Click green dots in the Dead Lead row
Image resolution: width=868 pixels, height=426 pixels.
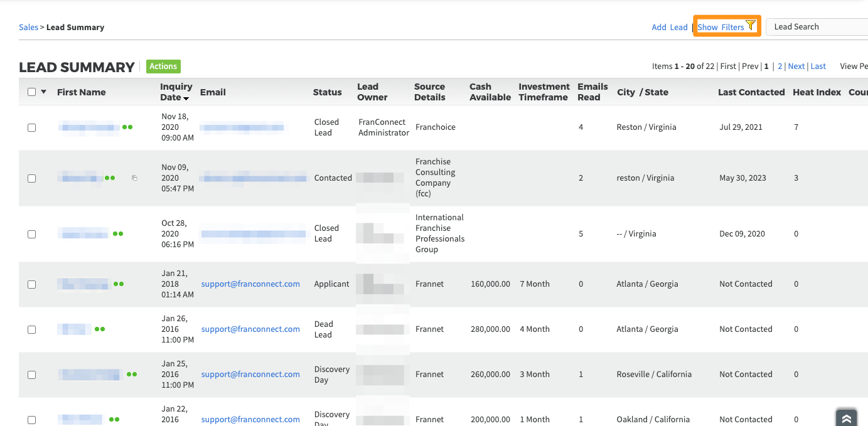pyautogui.click(x=100, y=329)
